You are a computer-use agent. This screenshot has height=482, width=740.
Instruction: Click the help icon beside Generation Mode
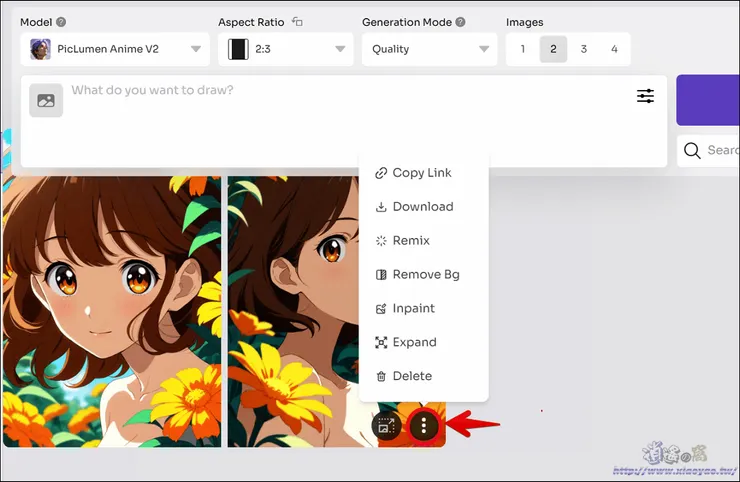[x=460, y=22]
